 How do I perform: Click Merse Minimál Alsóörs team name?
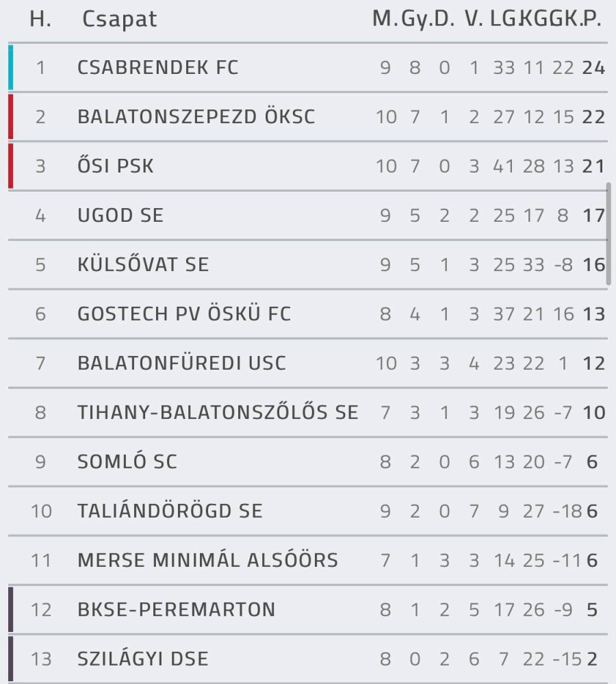pos(207,561)
